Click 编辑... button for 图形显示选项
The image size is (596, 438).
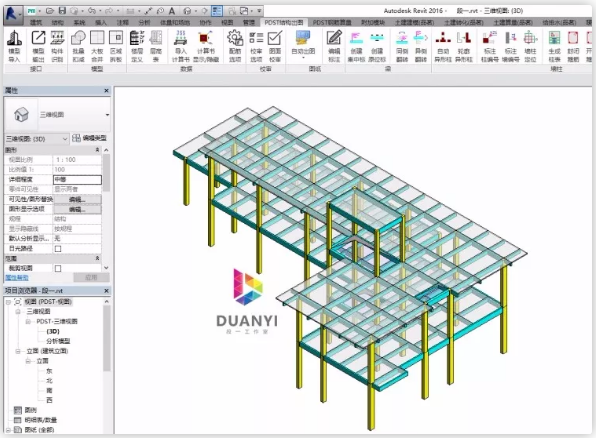[78, 209]
